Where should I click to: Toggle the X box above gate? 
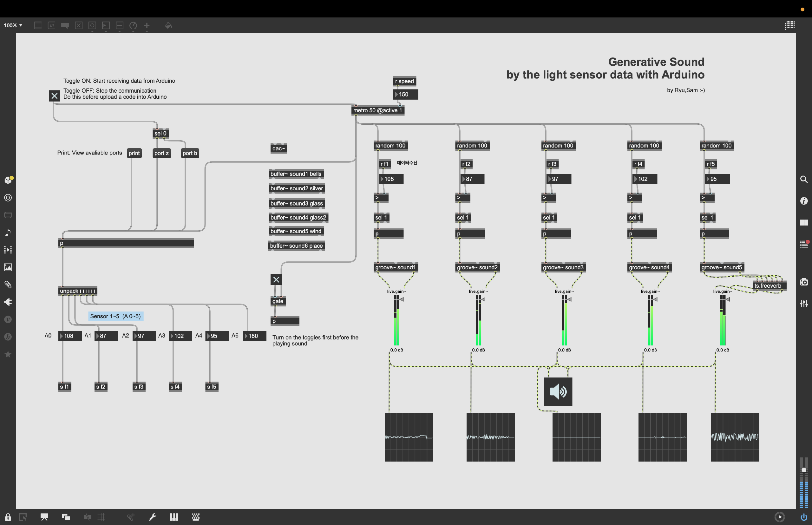(x=276, y=279)
